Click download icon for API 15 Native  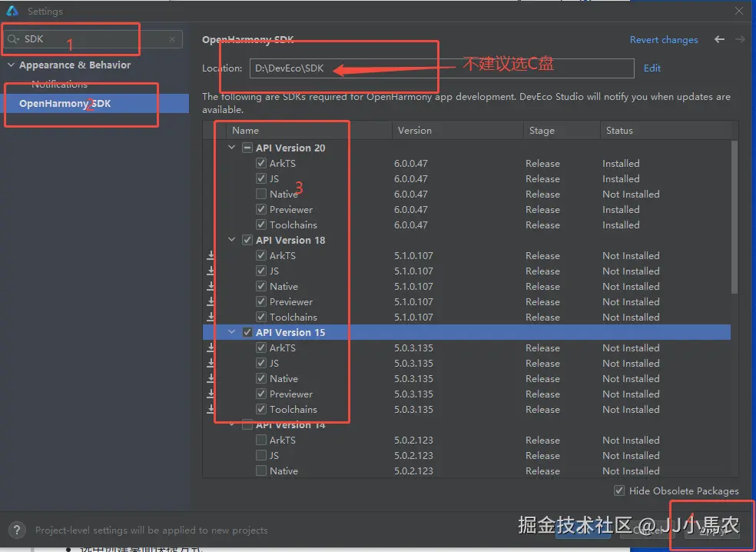(211, 378)
